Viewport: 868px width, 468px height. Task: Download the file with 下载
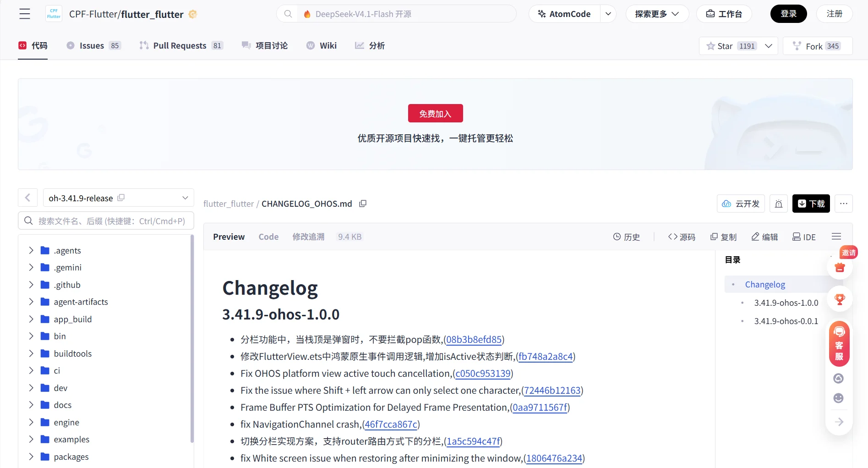tap(811, 204)
